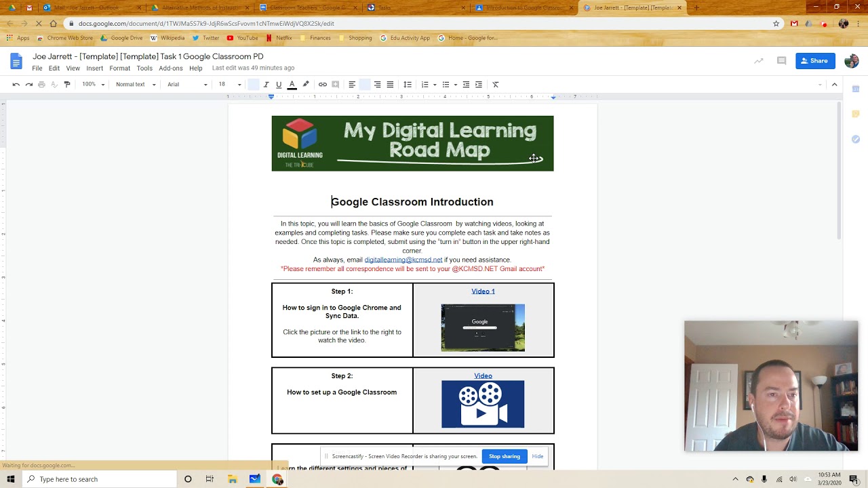Open the text color picker
Viewport: 868px width, 488px height.
pos(292,84)
